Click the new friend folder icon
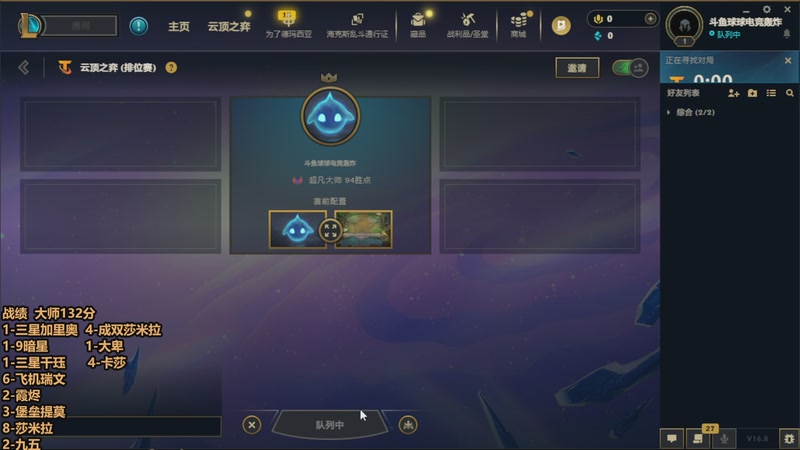This screenshot has height=450, width=800. click(752, 93)
